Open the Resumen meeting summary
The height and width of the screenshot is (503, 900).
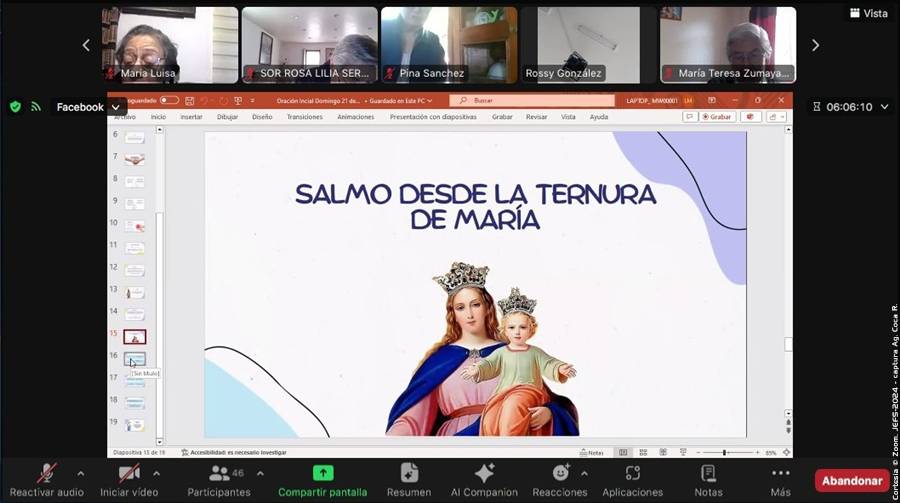click(409, 481)
